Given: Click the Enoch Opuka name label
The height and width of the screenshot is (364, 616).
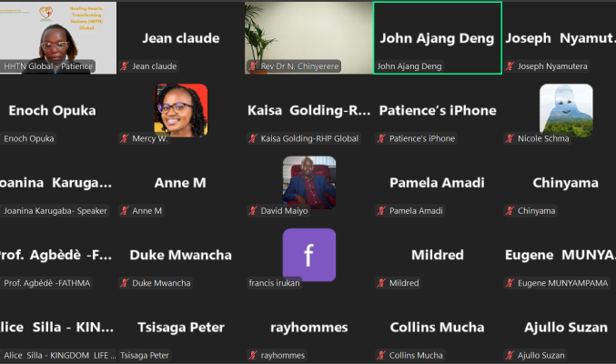Looking at the screenshot, I should [29, 138].
